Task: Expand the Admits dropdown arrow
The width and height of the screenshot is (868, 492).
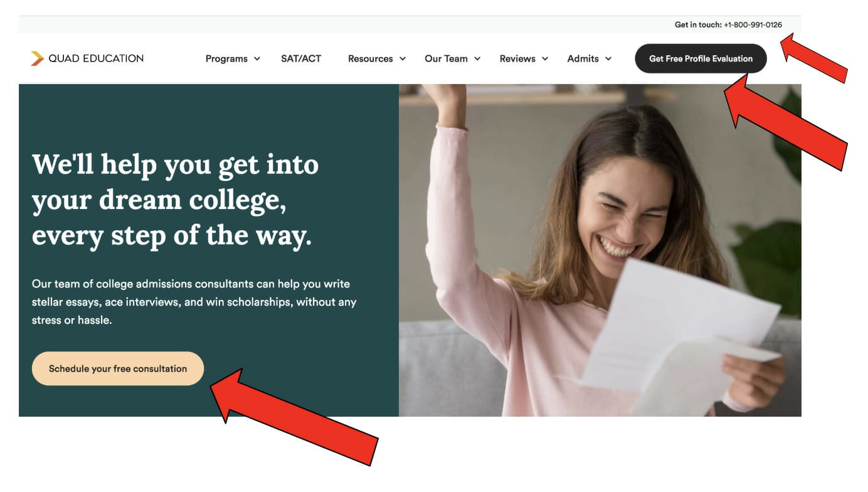Action: (608, 58)
